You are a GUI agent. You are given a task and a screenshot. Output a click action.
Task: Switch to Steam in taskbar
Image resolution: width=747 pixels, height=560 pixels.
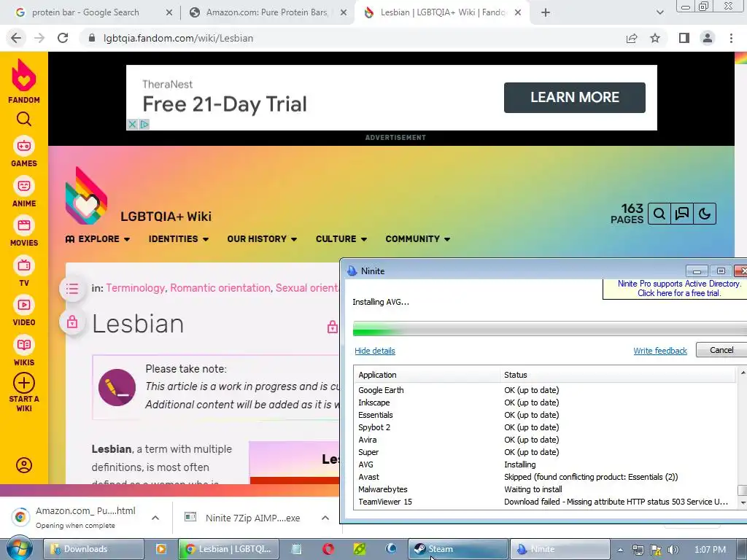coord(458,549)
